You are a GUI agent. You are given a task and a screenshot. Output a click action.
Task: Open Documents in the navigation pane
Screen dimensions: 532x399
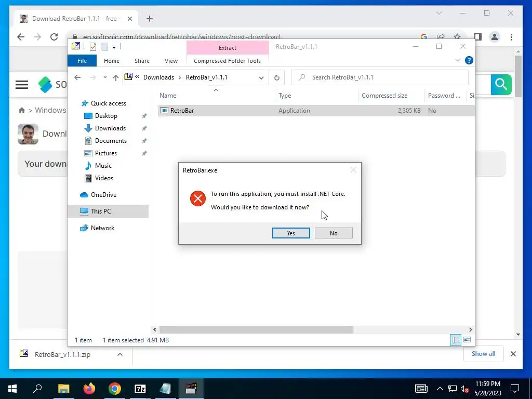[x=111, y=141]
